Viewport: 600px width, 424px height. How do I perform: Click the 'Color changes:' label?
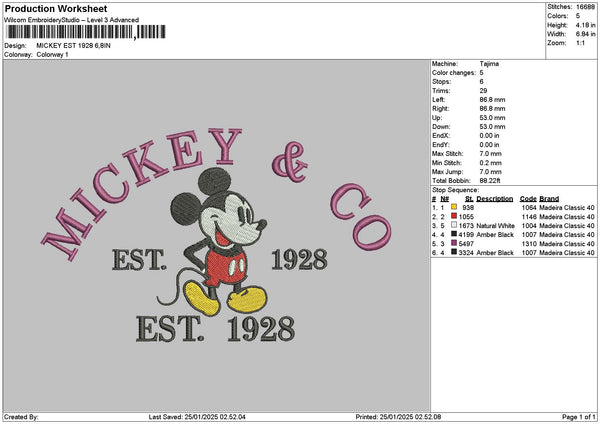454,73
